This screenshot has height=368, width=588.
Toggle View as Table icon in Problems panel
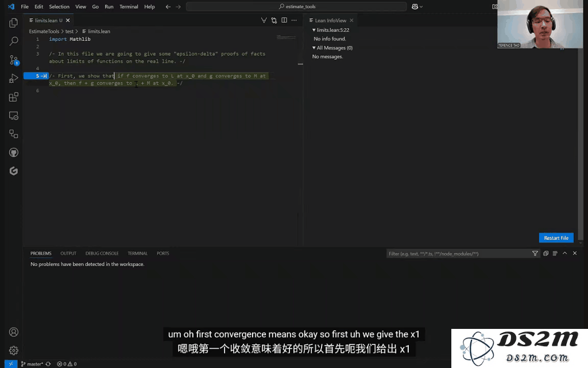555,254
